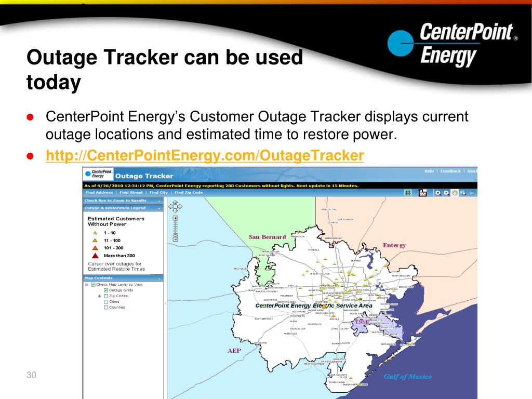Click the San Bernard region label
The image size is (532, 399).
[268, 237]
